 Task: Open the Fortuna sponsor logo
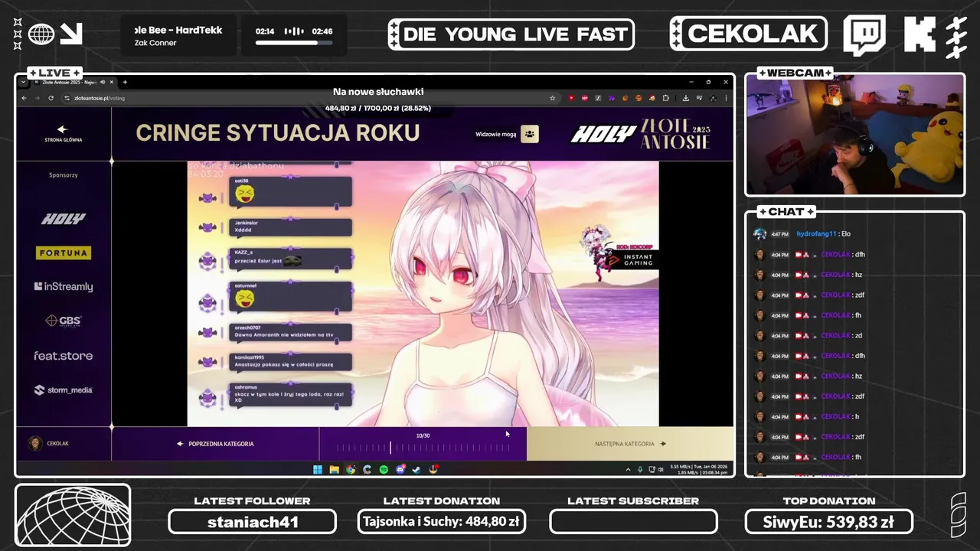tap(64, 253)
